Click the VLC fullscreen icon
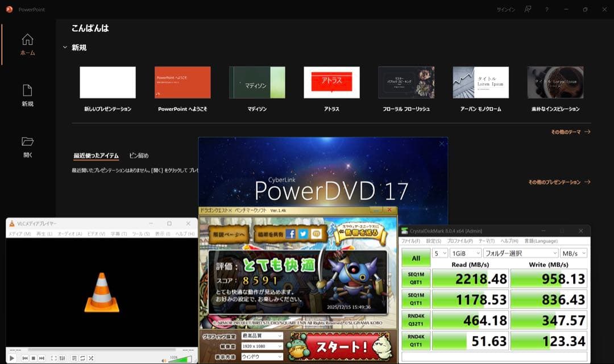Screen dimensions: 614x364 pyautogui.click(x=54, y=358)
